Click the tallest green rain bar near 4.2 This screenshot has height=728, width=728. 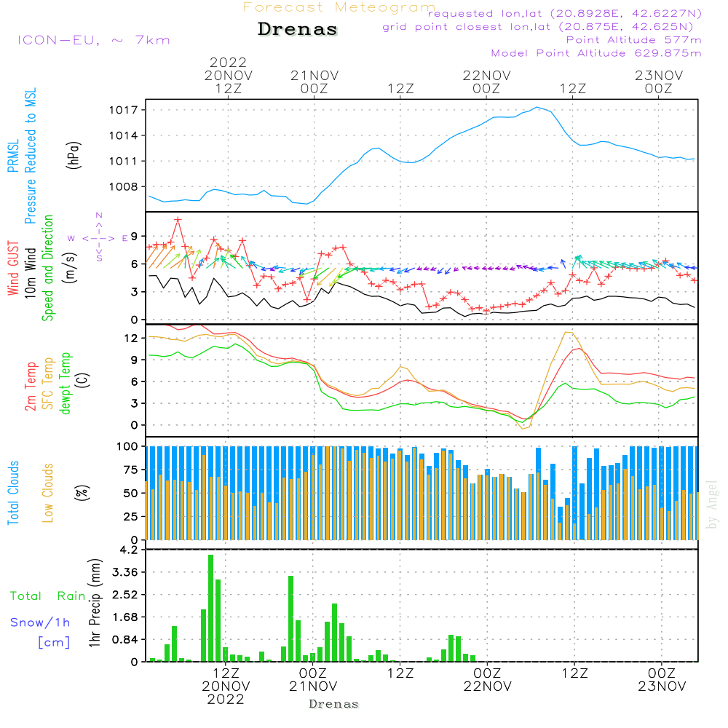click(x=211, y=608)
